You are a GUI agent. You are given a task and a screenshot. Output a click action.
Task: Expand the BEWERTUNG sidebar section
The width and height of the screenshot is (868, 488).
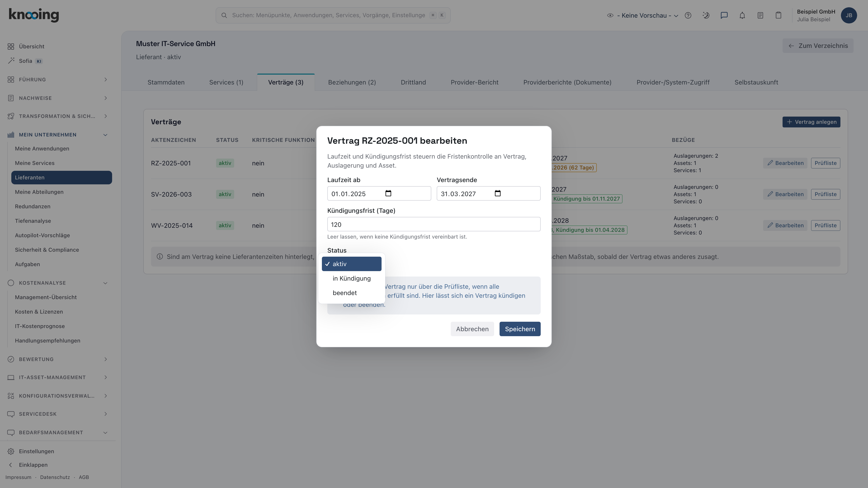(58, 359)
